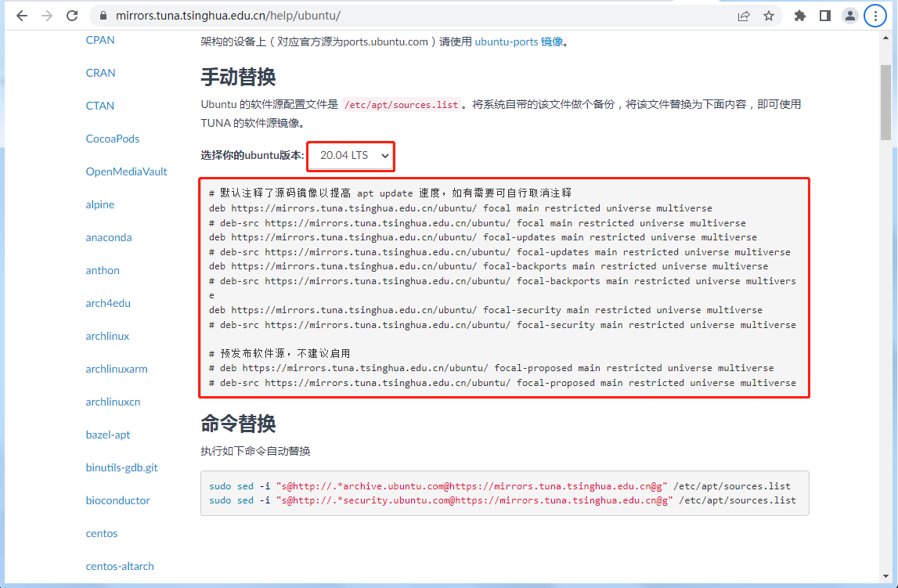Open the arch4edu sidebar link
Viewport: 898px width, 588px height.
click(x=108, y=304)
